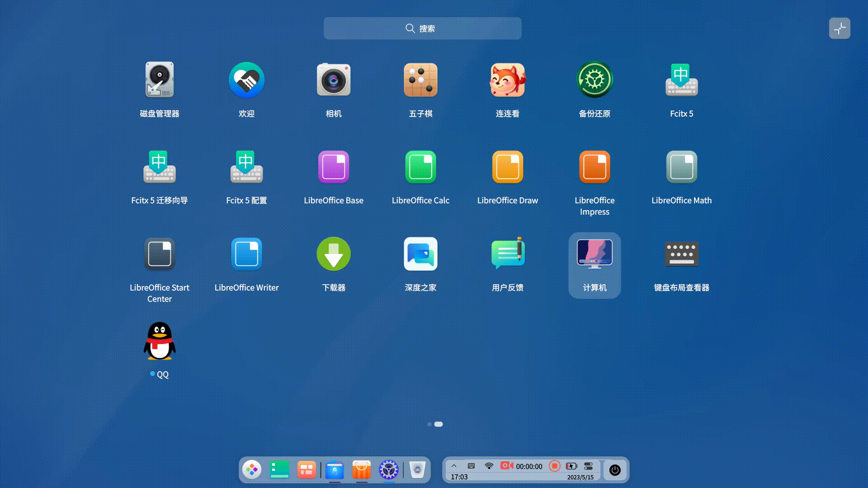Open the Trash from the dock
This screenshot has height=488, width=868.
click(x=417, y=470)
